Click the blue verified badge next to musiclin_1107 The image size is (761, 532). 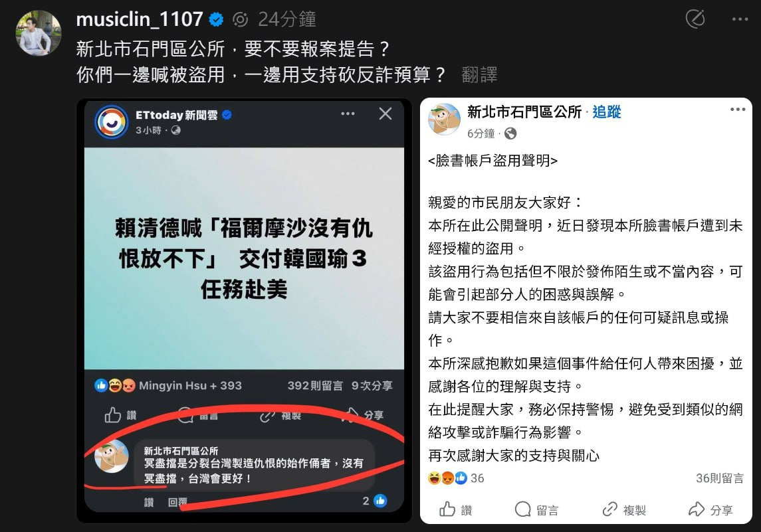click(216, 19)
